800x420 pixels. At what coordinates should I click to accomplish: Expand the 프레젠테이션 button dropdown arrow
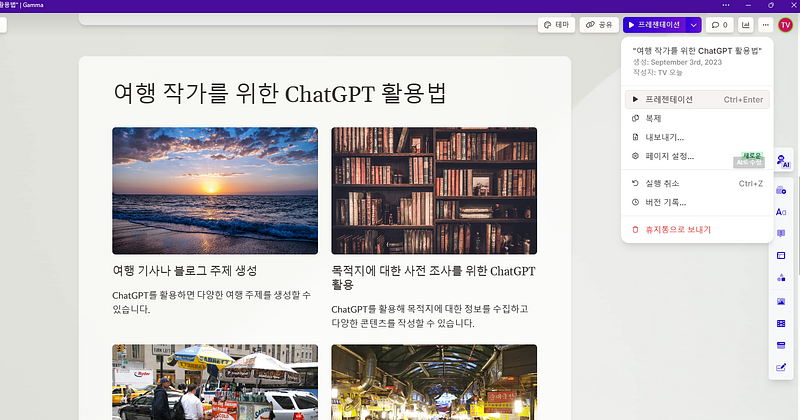click(693, 24)
